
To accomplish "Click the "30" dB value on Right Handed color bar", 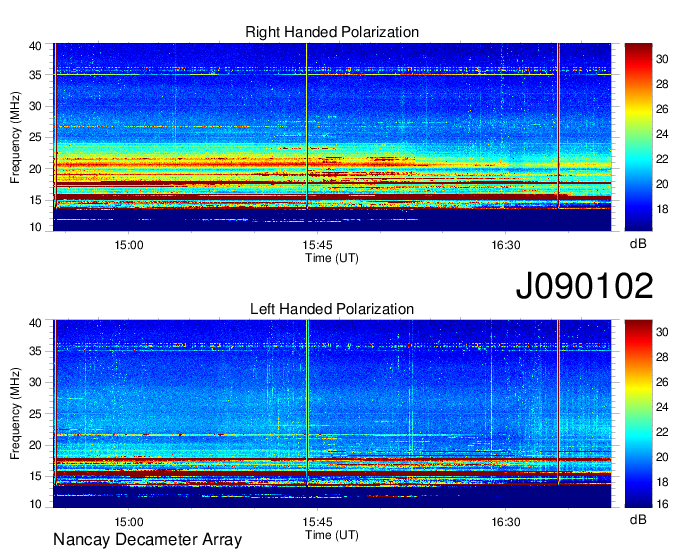I will (x=662, y=59).
